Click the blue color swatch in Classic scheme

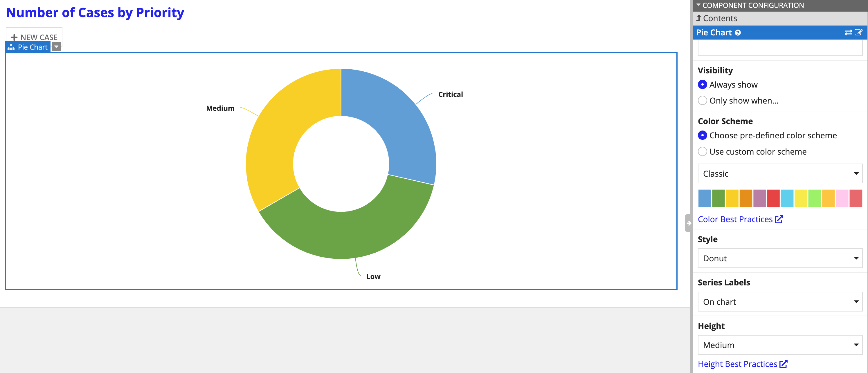click(703, 198)
